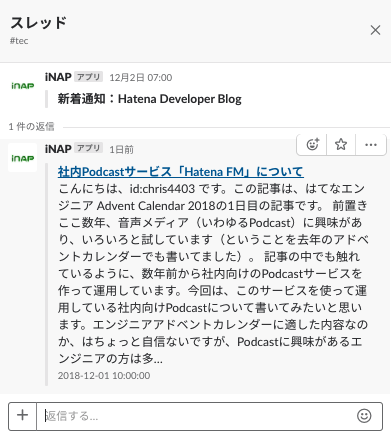Open iNAP sender name on reply message
The width and height of the screenshot is (391, 437).
tap(58, 149)
